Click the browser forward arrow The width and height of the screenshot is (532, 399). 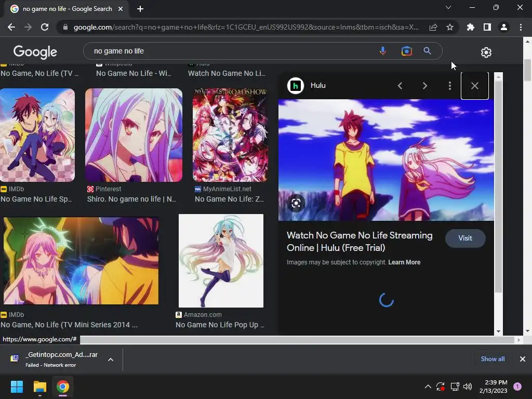[x=28, y=27]
